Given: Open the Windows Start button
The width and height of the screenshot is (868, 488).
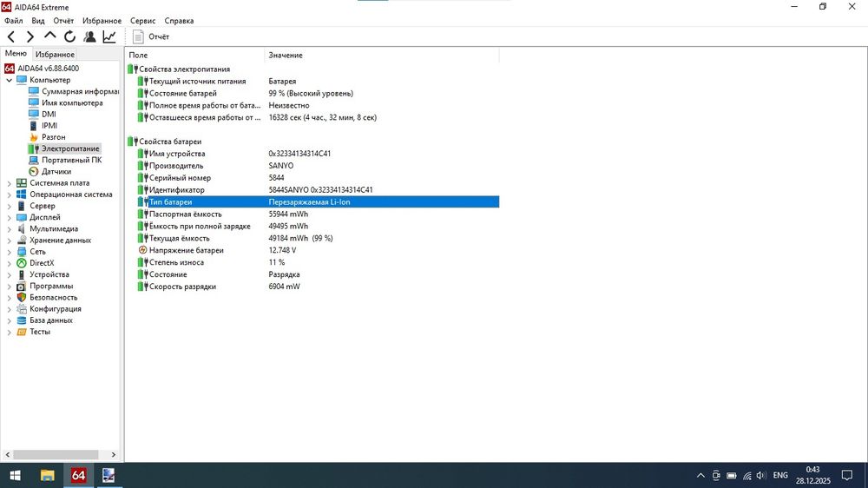Looking at the screenshot, I should 15,475.
